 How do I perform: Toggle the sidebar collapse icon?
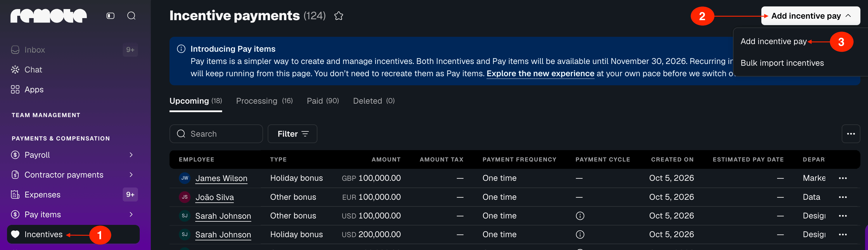coord(110,16)
